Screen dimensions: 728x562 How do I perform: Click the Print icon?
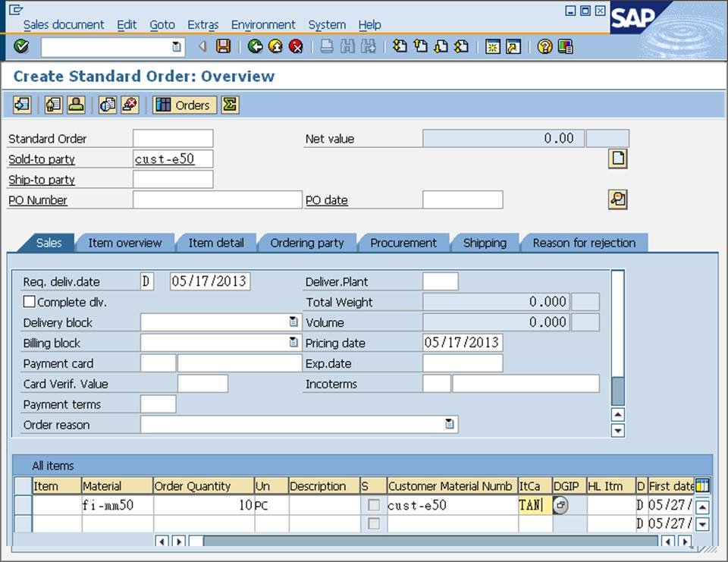[x=327, y=46]
